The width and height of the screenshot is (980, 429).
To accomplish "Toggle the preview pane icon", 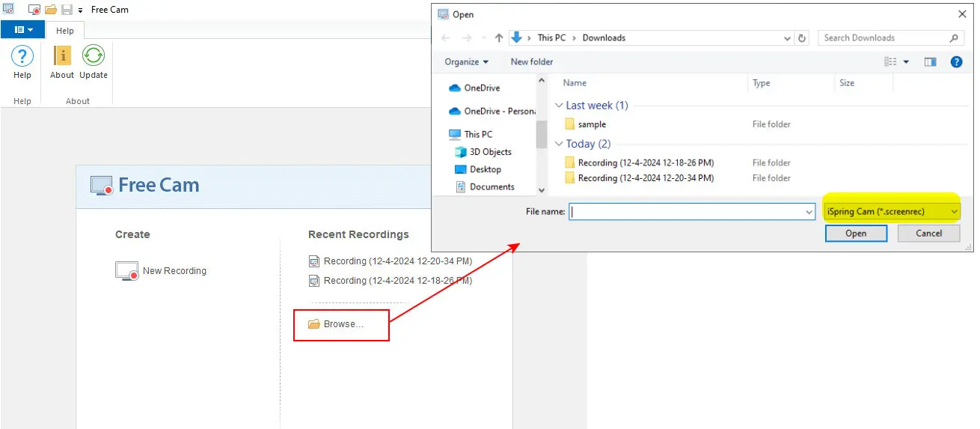I will coord(930,62).
